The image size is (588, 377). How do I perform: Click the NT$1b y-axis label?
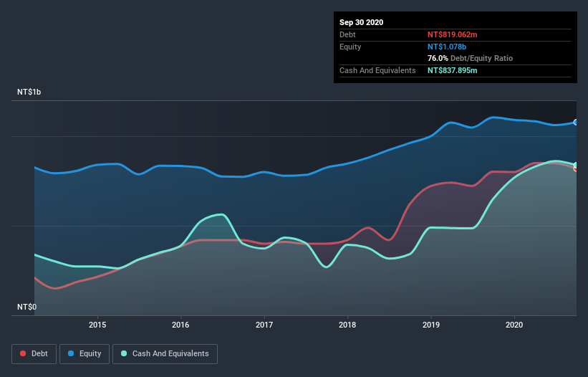29,92
